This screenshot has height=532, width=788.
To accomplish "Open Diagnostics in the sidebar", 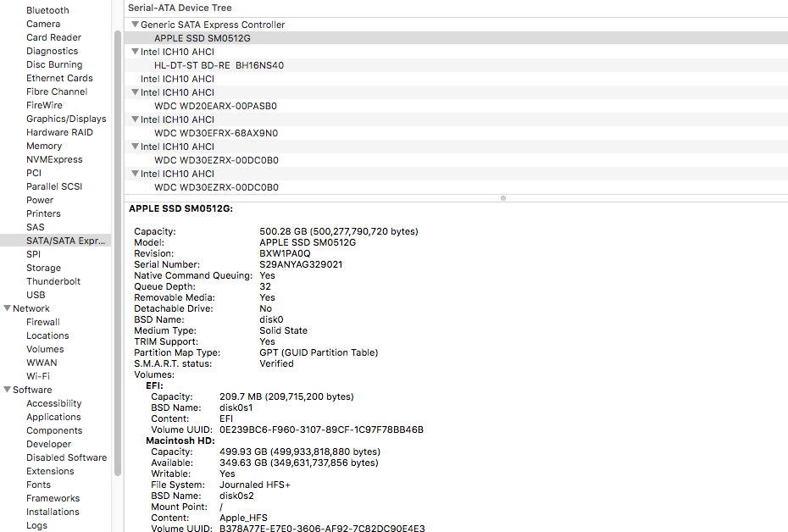I will pos(53,51).
